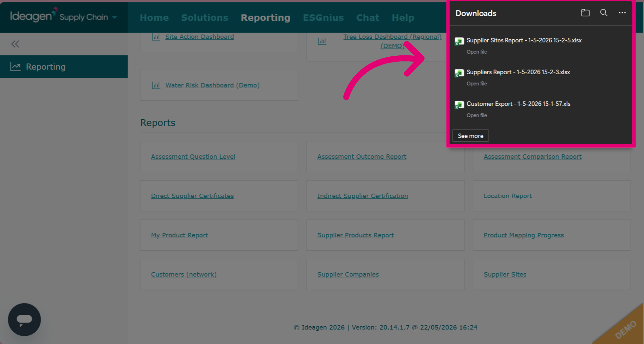644x344 pixels.
Task: Open Assessment Outcome Report
Action: point(362,157)
